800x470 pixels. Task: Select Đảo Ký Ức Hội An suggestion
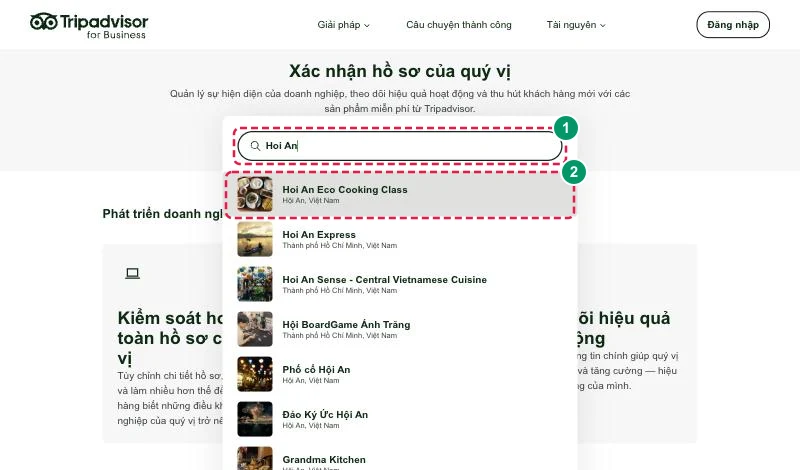click(x=400, y=419)
